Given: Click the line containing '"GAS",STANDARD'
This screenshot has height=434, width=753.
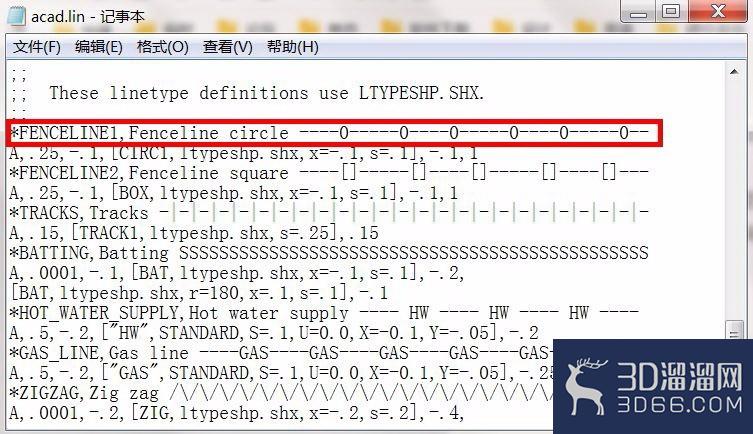Looking at the screenshot, I should 281,373.
